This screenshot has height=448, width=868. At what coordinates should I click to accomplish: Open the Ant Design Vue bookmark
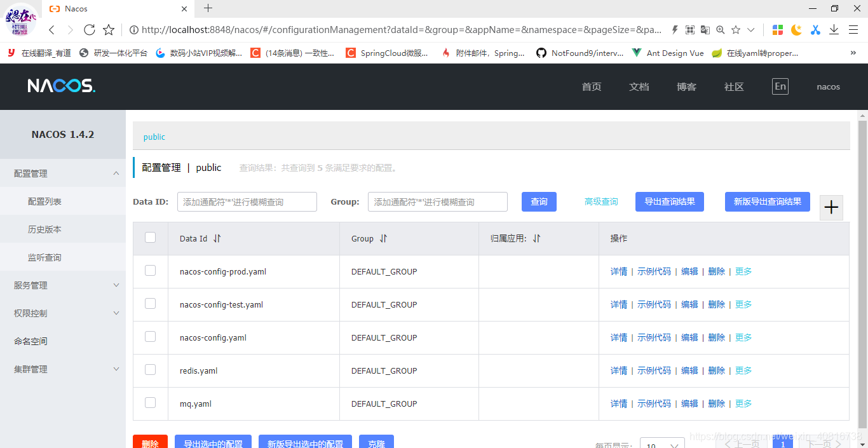(668, 53)
